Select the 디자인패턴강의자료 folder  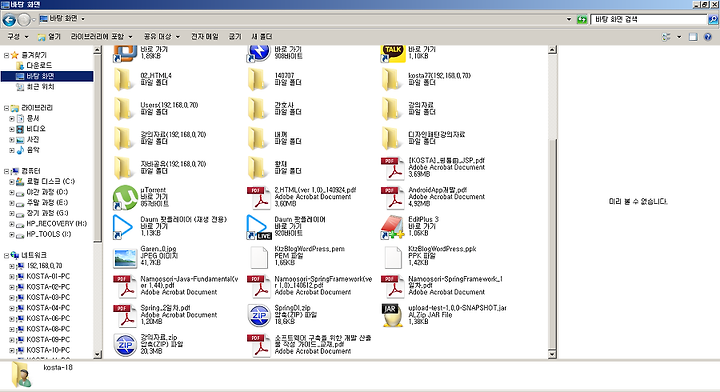click(423, 138)
